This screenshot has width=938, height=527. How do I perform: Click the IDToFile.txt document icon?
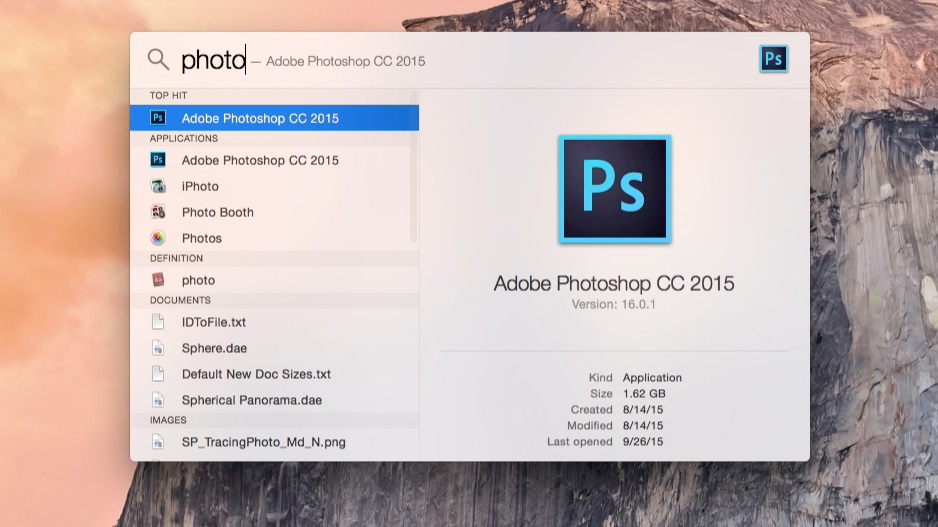[x=158, y=322]
